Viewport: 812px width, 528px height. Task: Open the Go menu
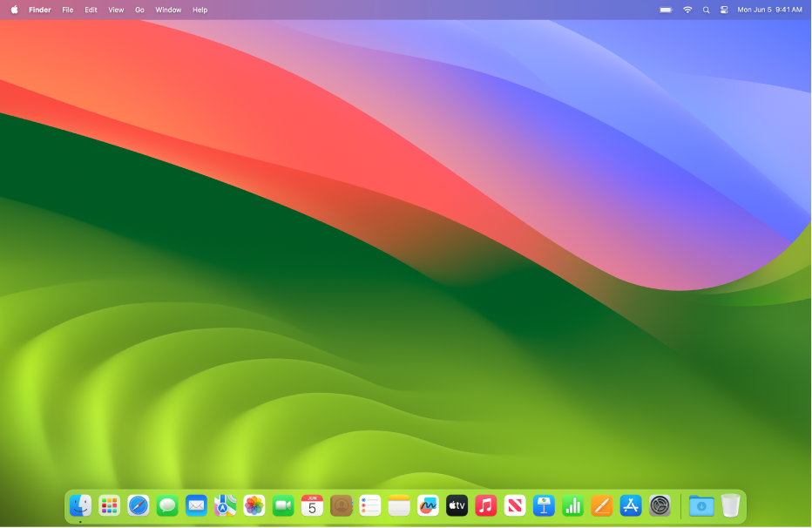pos(139,10)
